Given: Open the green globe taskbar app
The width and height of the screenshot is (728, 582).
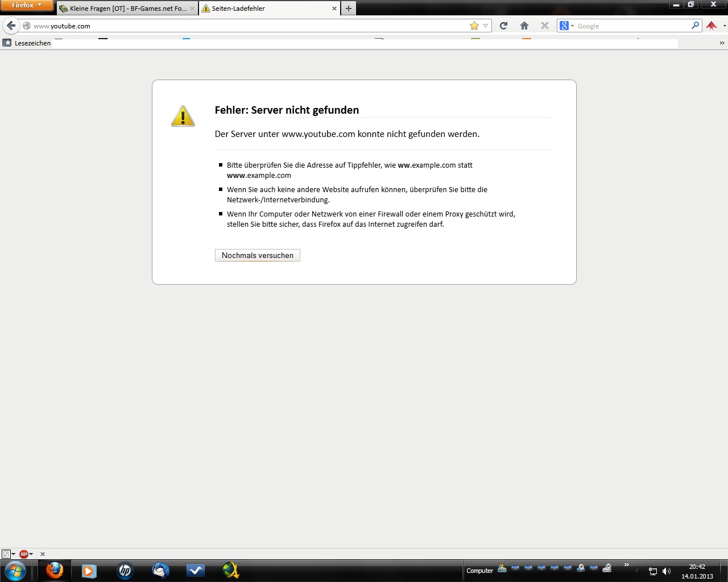Looking at the screenshot, I should coord(231,570).
